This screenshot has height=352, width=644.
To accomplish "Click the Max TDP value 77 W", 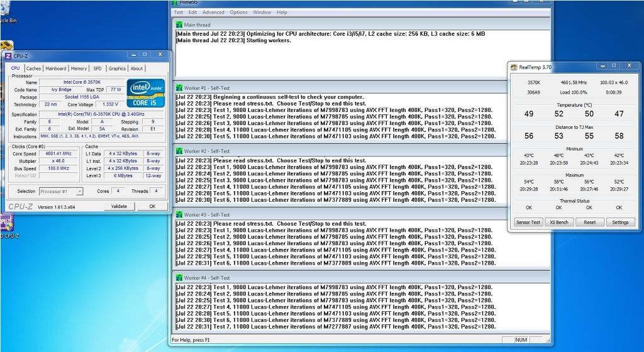I will click(x=116, y=90).
